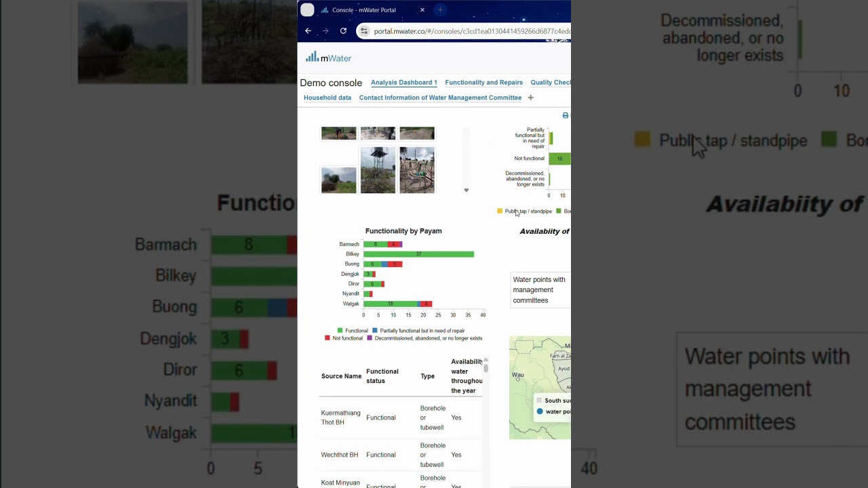Click Functional status in Wechthot BH row
This screenshot has width=868, height=488.
coord(381,455)
